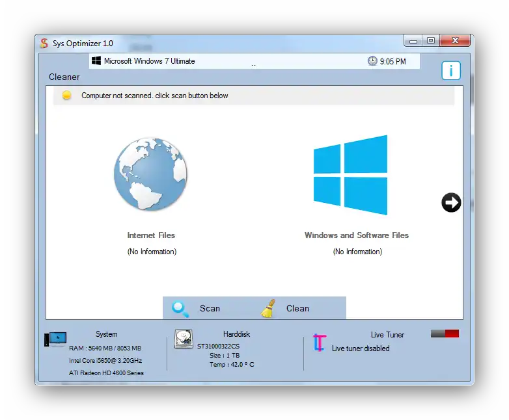Click the clock icon beside 9:05 PM

pos(372,61)
